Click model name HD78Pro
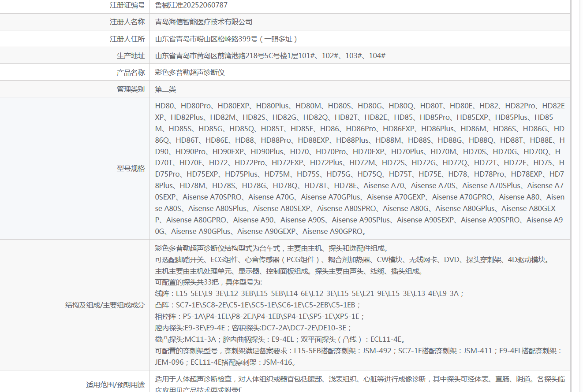 489,174
